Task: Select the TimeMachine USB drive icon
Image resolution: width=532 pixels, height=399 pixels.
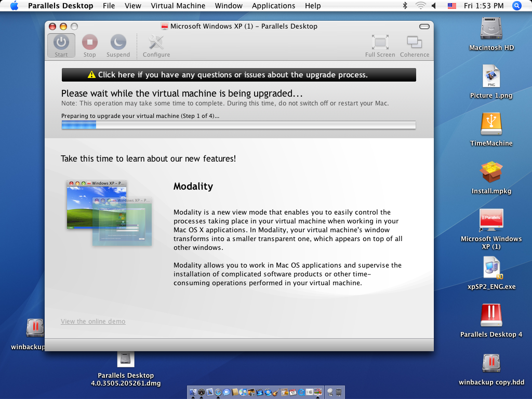Action: click(x=491, y=124)
